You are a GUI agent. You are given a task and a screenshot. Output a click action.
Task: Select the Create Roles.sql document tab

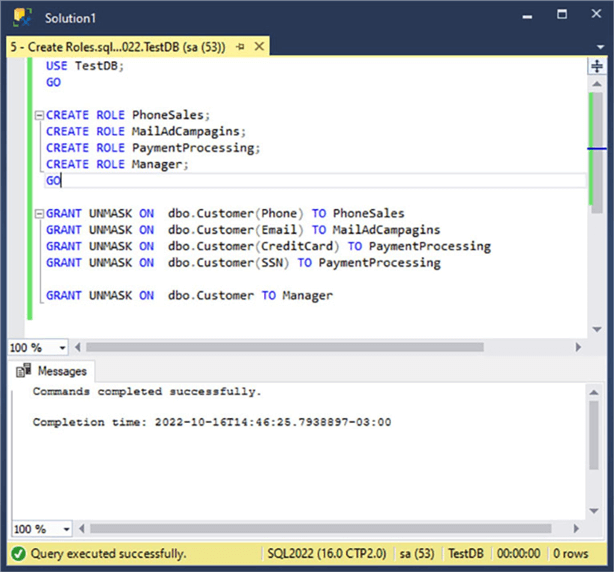(x=118, y=47)
